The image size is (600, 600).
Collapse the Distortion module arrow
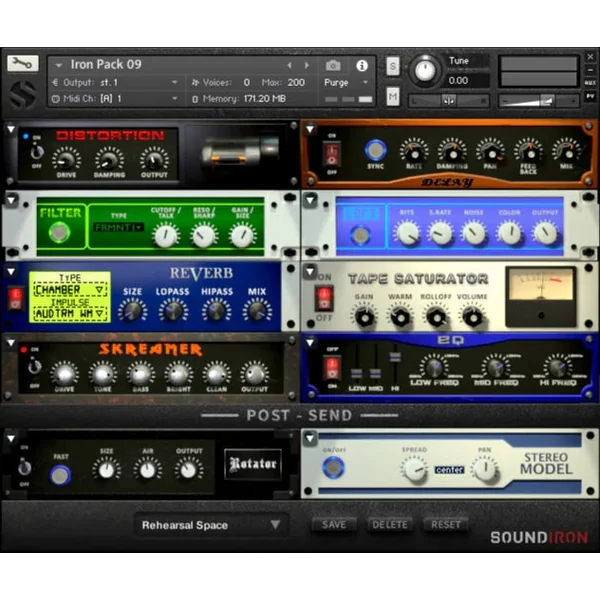11,130
